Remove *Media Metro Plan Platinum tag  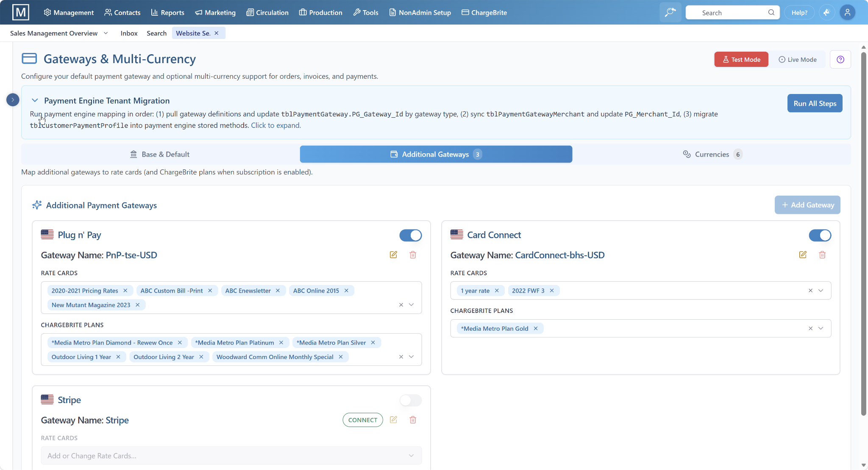281,343
